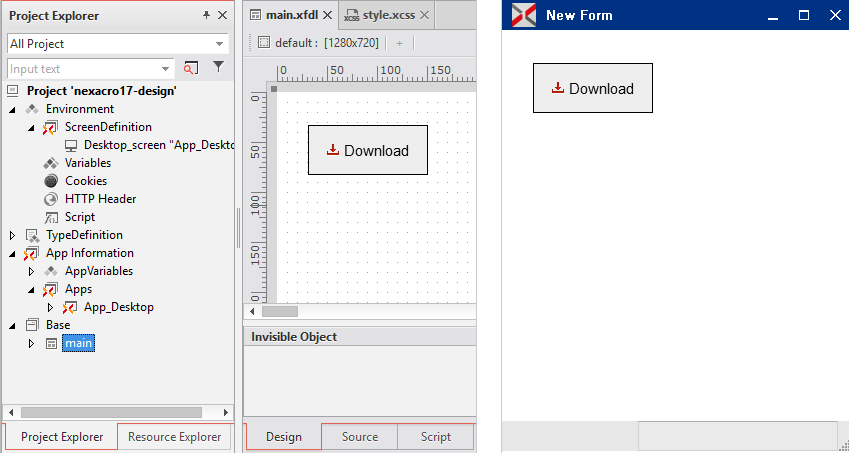
Task: Open the All Project dropdown
Action: click(118, 44)
